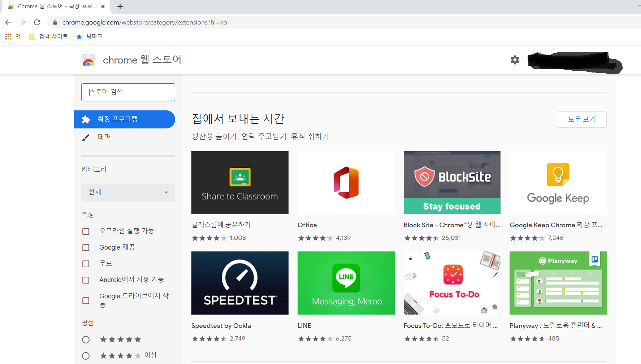Open the settings gear icon
Viewport: 641px width, 364px height.
[x=515, y=60]
